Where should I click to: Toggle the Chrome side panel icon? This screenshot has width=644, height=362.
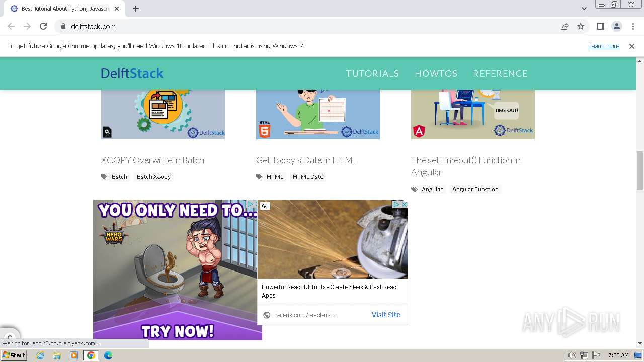tap(600, 26)
